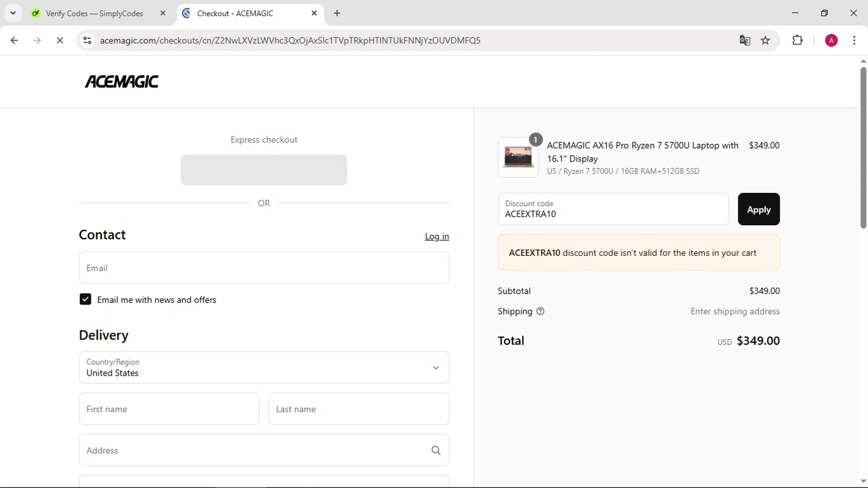View site information icon in address bar
This screenshot has height=488, width=868.
pos(87,41)
